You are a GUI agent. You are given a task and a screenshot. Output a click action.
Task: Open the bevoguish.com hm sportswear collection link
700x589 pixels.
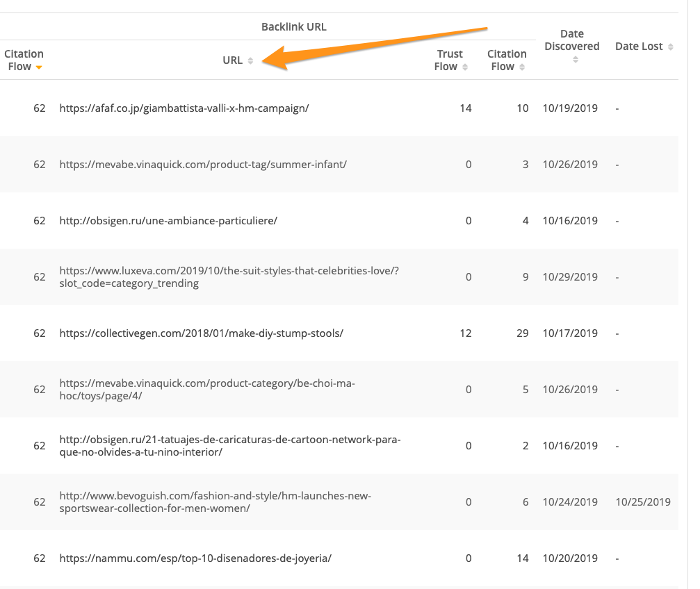(x=215, y=496)
